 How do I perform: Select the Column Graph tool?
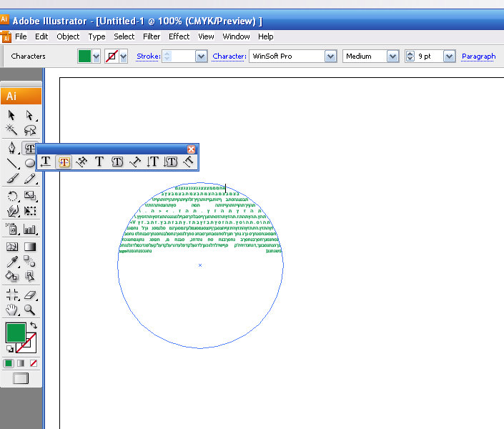[30, 229]
